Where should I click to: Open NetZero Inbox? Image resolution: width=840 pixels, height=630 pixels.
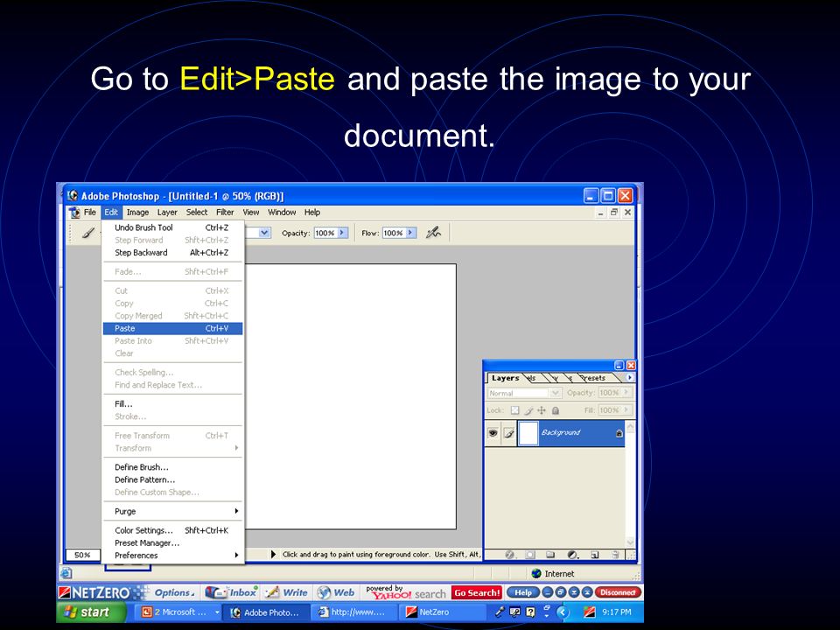[x=231, y=592]
